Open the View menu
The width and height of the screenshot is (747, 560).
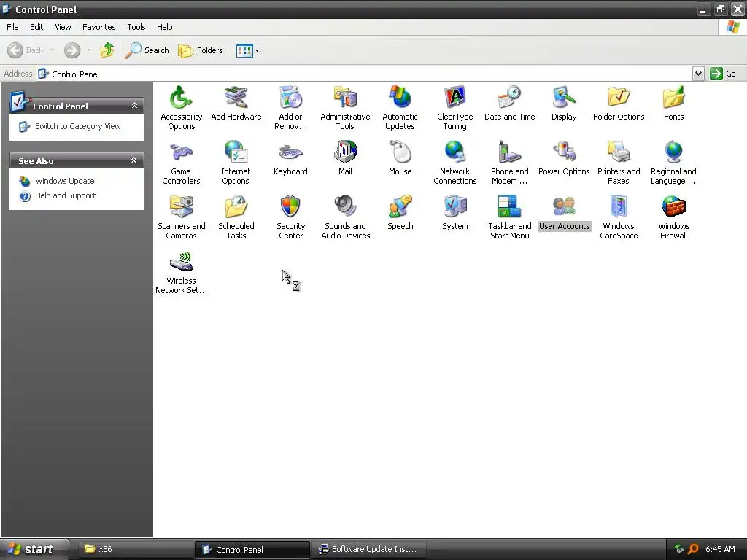coord(63,27)
